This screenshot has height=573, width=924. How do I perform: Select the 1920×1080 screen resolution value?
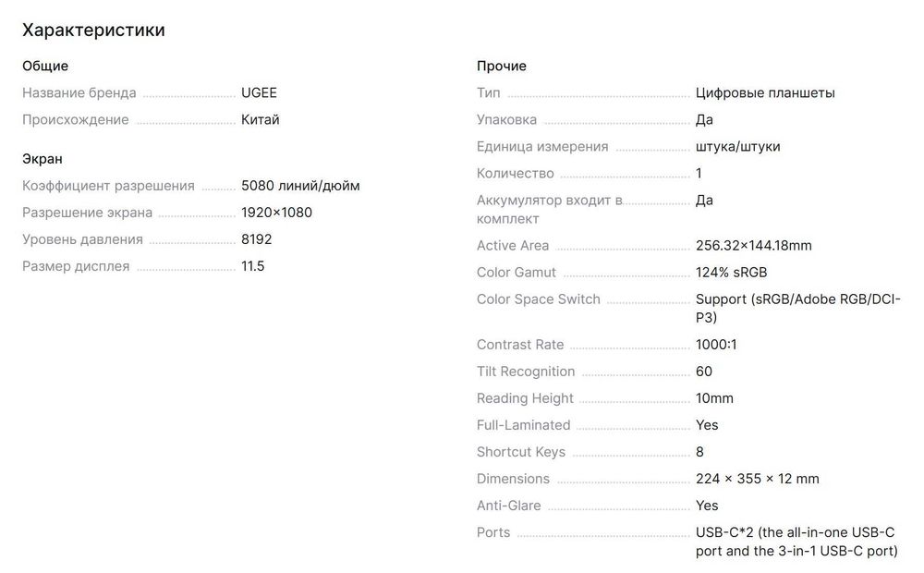(276, 213)
